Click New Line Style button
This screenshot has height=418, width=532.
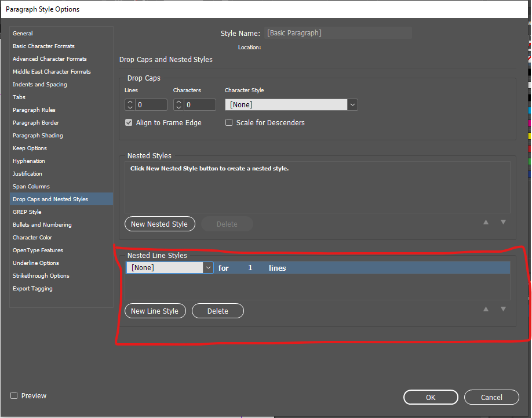point(155,311)
